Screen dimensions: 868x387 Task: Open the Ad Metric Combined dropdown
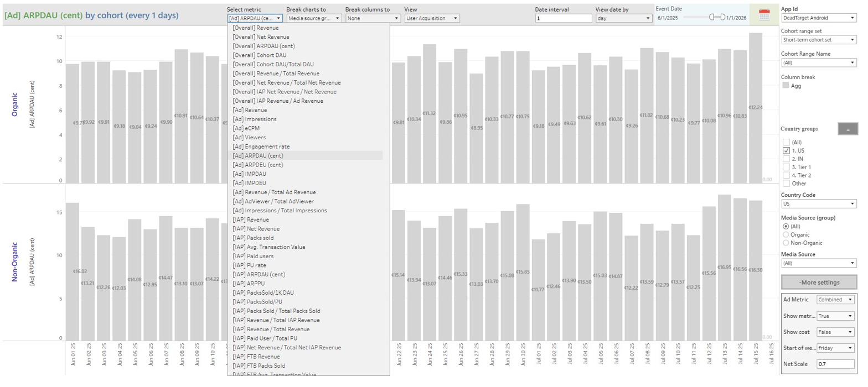835,300
